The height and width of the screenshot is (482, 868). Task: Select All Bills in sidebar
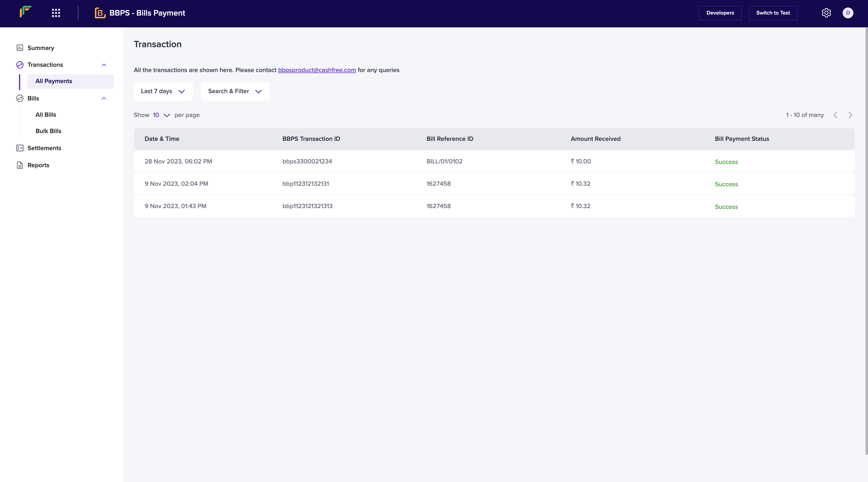pyautogui.click(x=46, y=115)
